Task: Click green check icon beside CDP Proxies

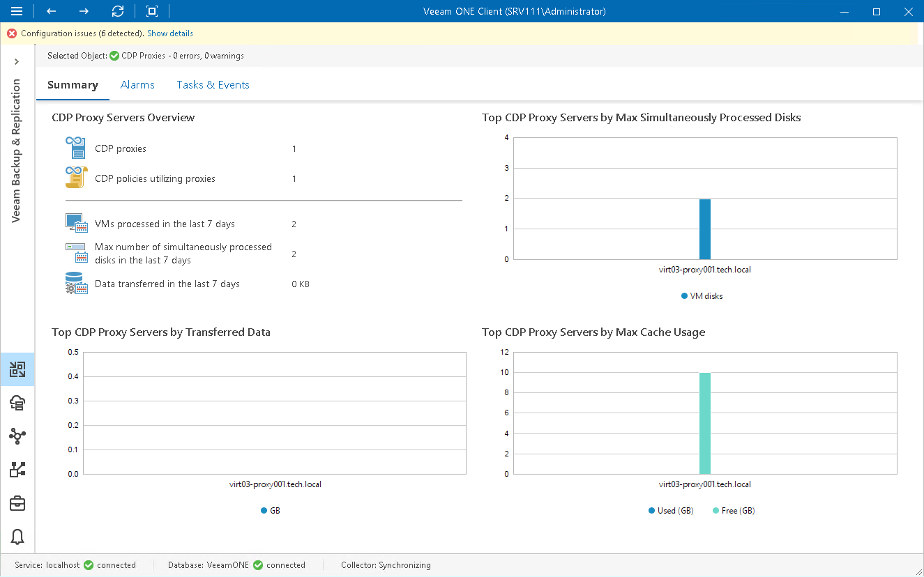Action: pos(114,56)
